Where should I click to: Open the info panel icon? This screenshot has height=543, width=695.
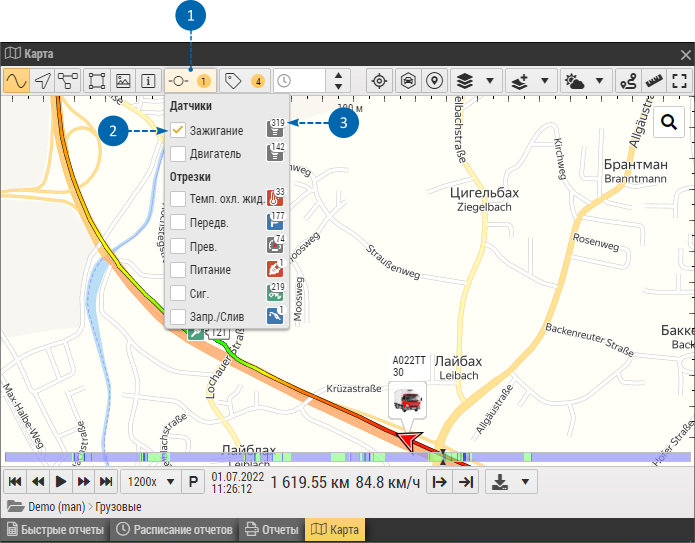click(x=148, y=81)
